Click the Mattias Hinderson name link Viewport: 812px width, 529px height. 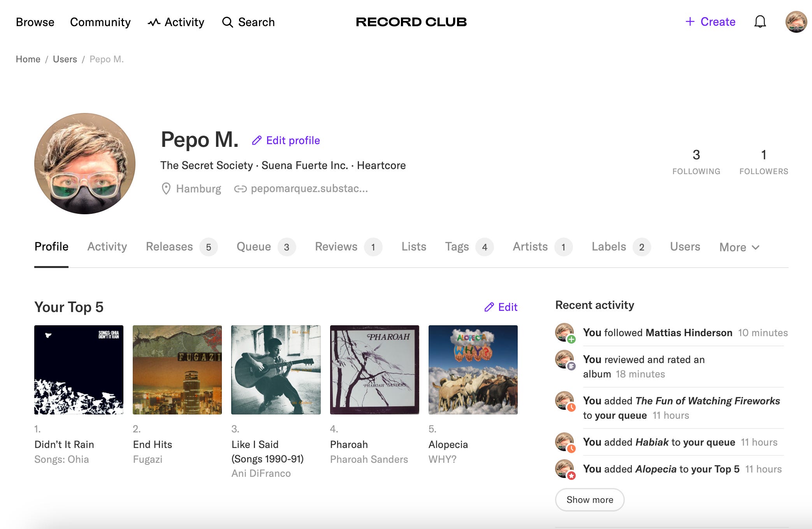point(689,333)
